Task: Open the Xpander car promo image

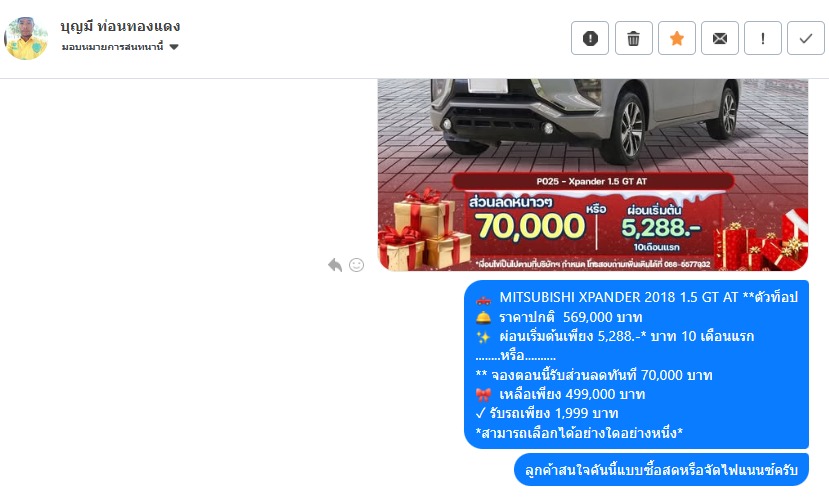Action: click(593, 175)
